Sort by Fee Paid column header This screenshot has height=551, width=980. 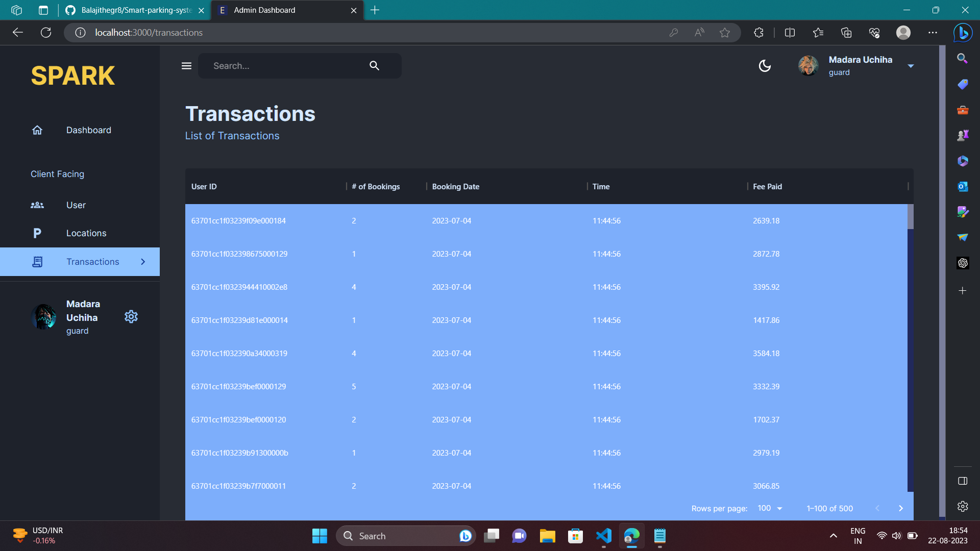[767, 187]
